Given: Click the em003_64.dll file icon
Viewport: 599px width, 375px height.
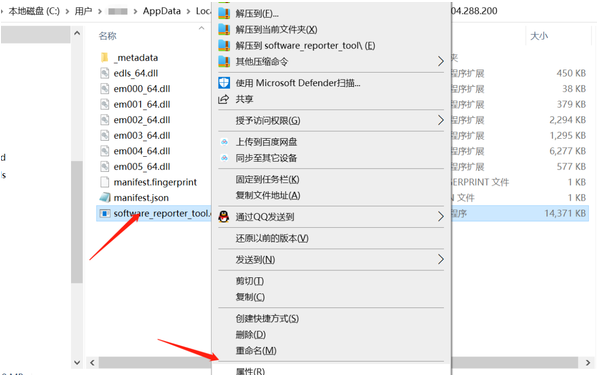Looking at the screenshot, I should pyautogui.click(x=104, y=135).
